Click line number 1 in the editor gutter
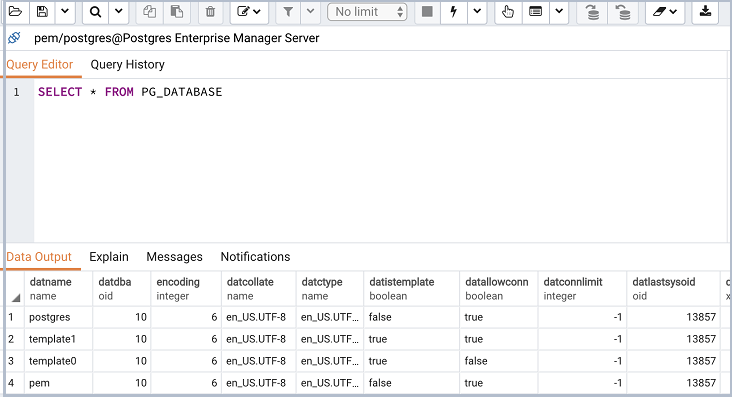This screenshot has width=732, height=397. click(16, 92)
